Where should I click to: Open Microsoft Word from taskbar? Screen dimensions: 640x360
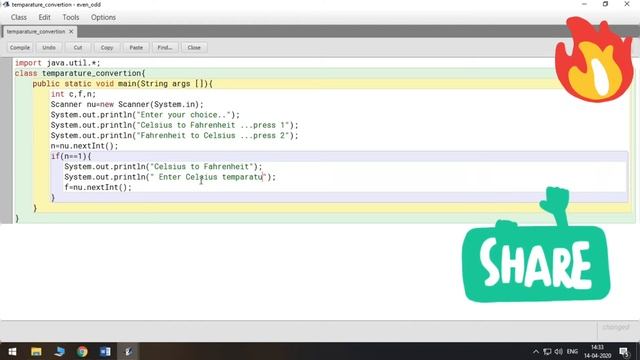[105, 351]
